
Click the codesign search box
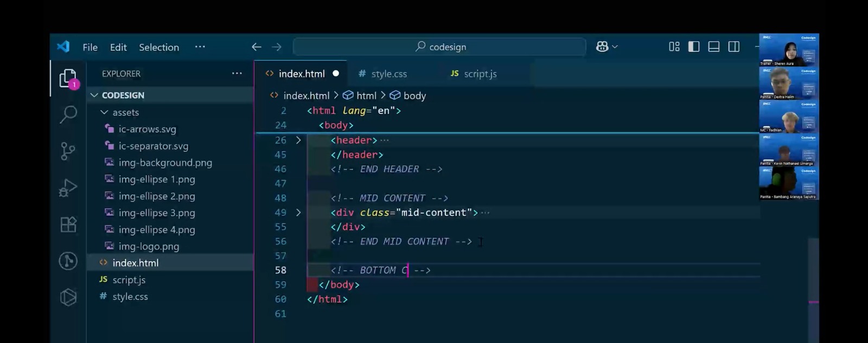click(x=439, y=47)
